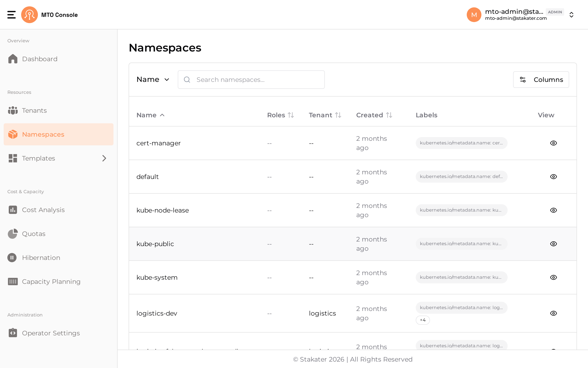This screenshot has height=368, width=588.
Task: Click the Operator Settings icon
Action: (13, 333)
